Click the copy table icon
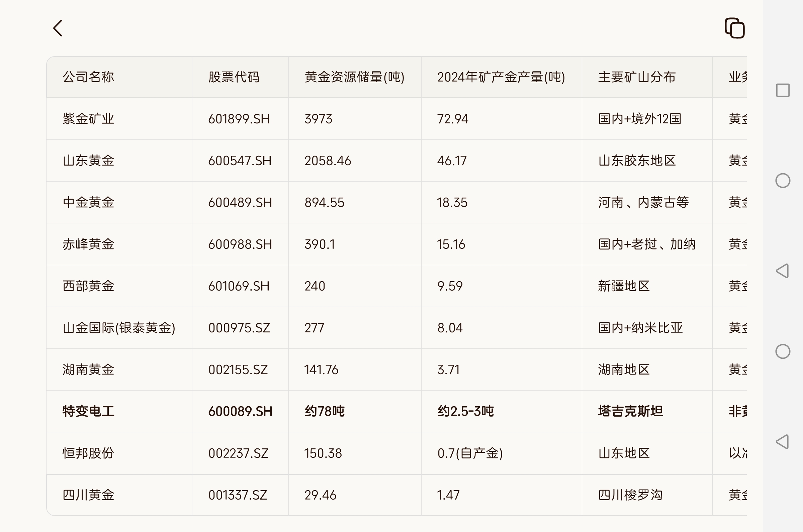Screen dimensions: 803x532 click(x=734, y=28)
